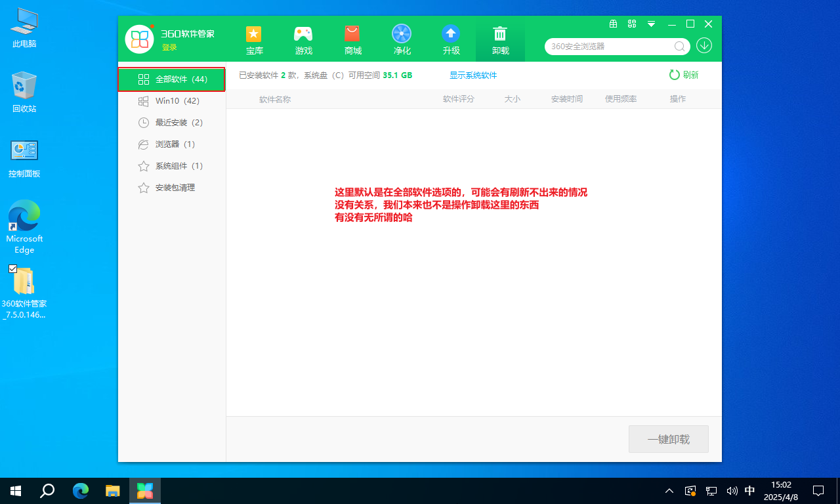Toggle checkbox on 360软件管家 folder icon
Viewport: 840px width, 504px height.
click(13, 269)
